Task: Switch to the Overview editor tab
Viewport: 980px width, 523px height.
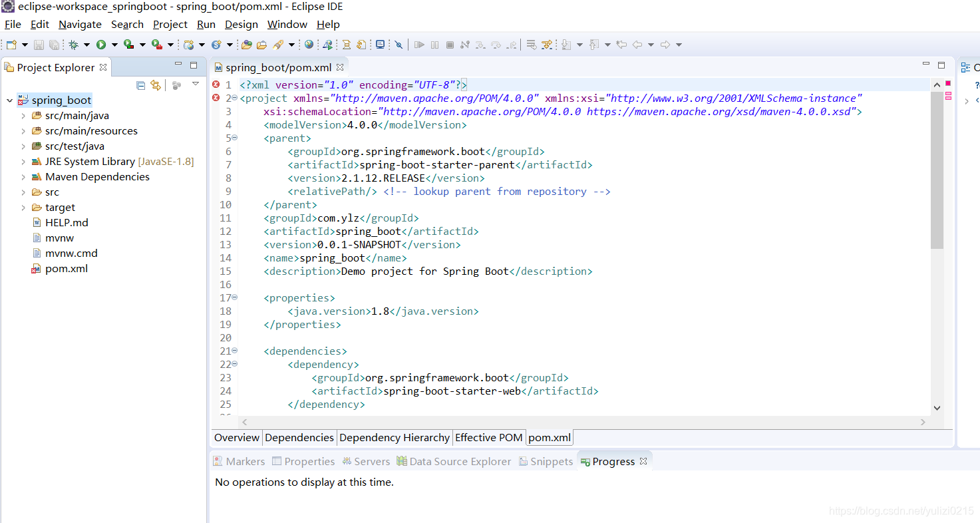Action: pos(237,438)
